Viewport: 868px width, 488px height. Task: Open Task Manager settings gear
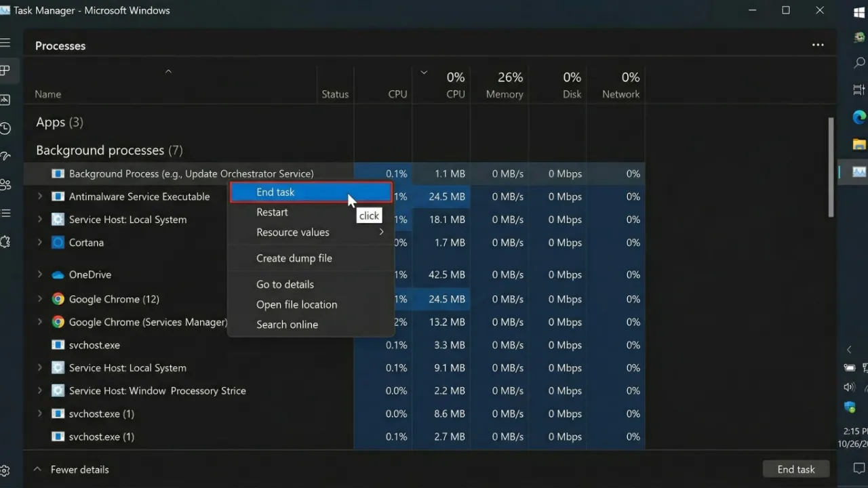click(5, 470)
